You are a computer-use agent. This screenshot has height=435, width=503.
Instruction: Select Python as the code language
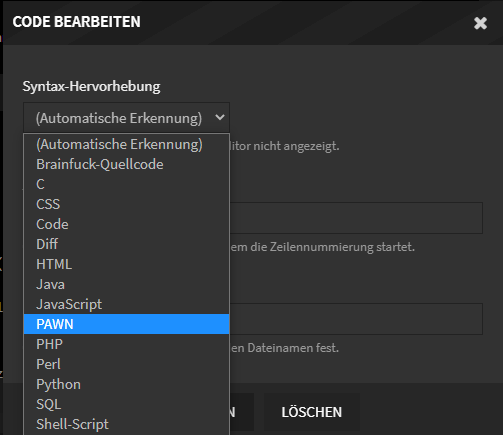(x=126, y=384)
